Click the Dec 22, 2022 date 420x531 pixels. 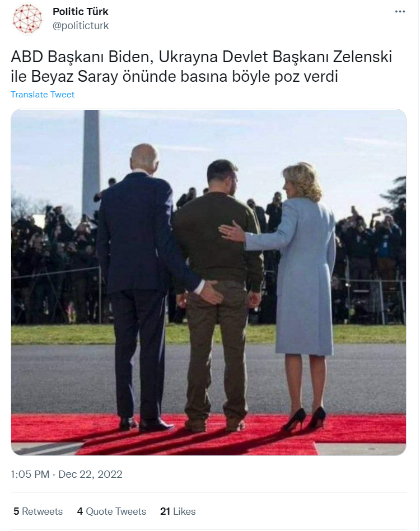(x=90, y=474)
